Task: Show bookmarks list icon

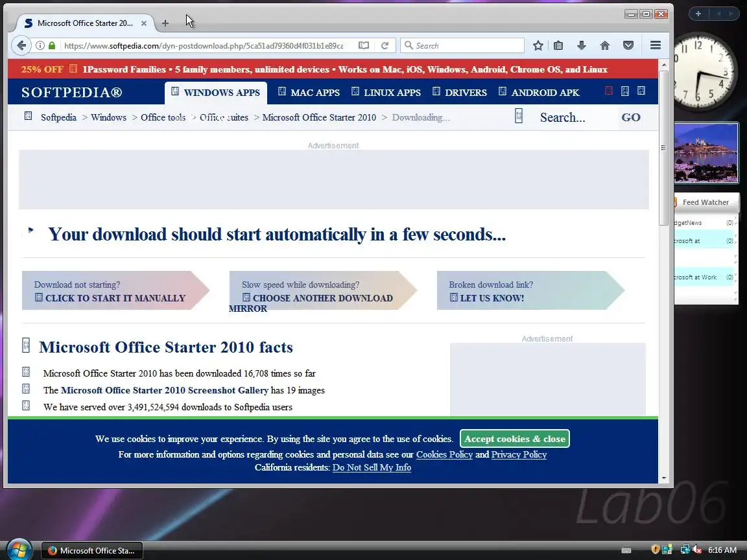Action: coord(558,45)
